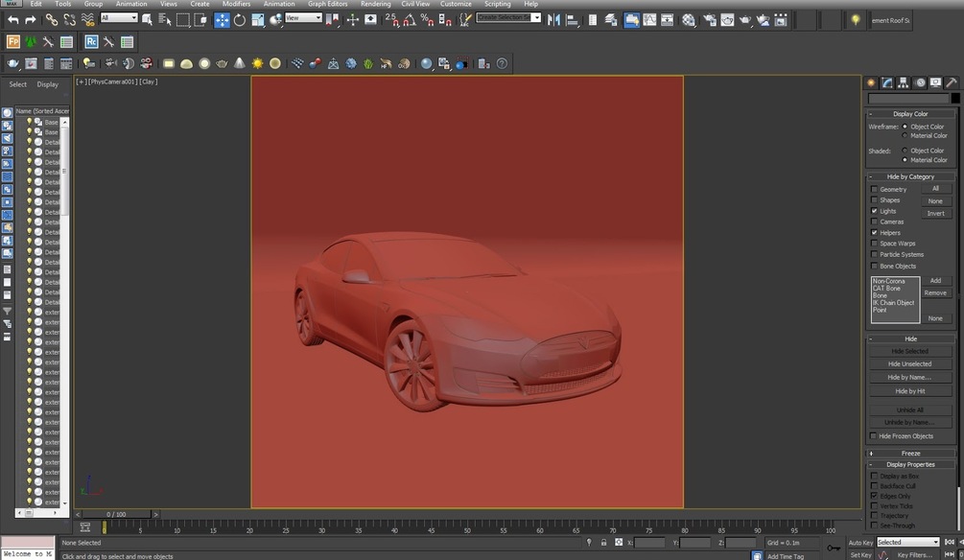Click the sun light icon in toolbar

(x=257, y=63)
